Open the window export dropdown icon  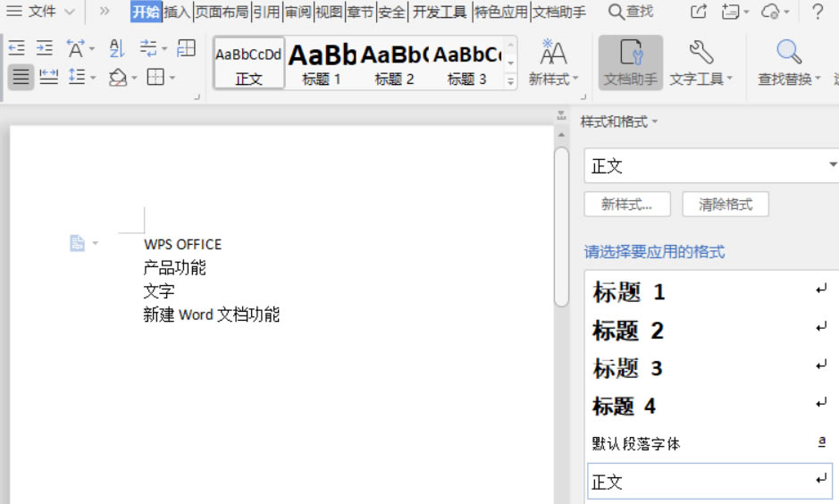click(734, 12)
